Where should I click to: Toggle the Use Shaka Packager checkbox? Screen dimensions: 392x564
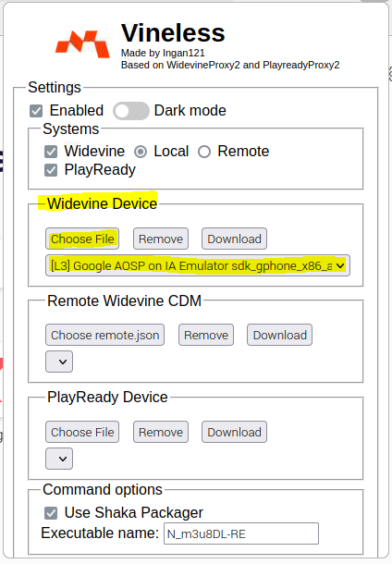[51, 513]
